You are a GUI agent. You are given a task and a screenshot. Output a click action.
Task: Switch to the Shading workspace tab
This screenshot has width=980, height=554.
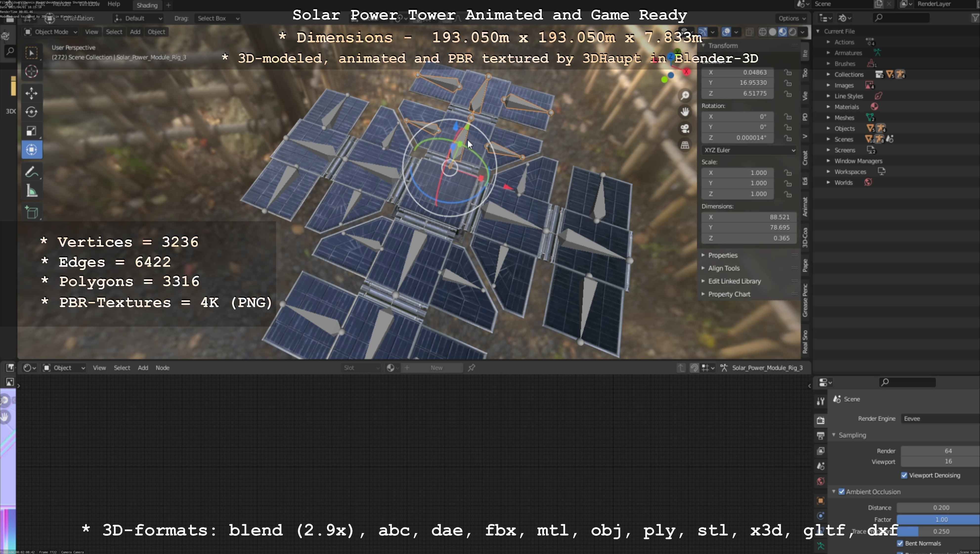pos(147,5)
